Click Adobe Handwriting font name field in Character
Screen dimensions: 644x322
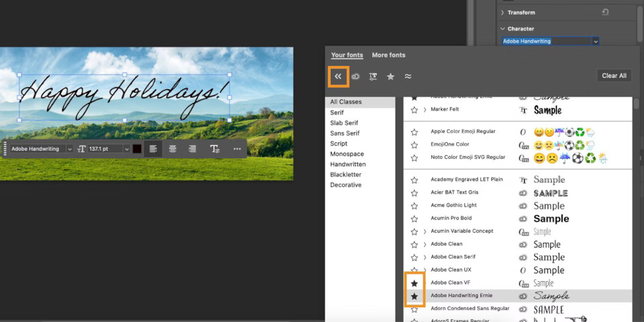coord(547,41)
